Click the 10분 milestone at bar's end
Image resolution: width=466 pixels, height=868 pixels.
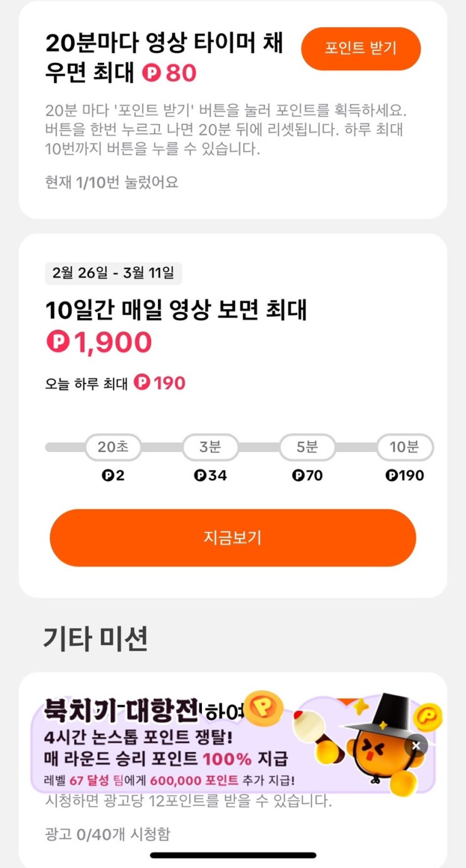point(405,447)
